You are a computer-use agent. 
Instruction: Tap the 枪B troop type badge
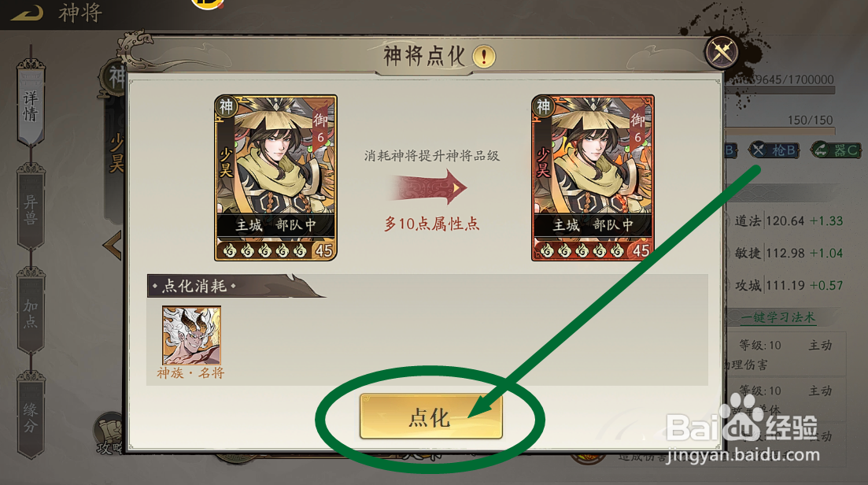774,150
